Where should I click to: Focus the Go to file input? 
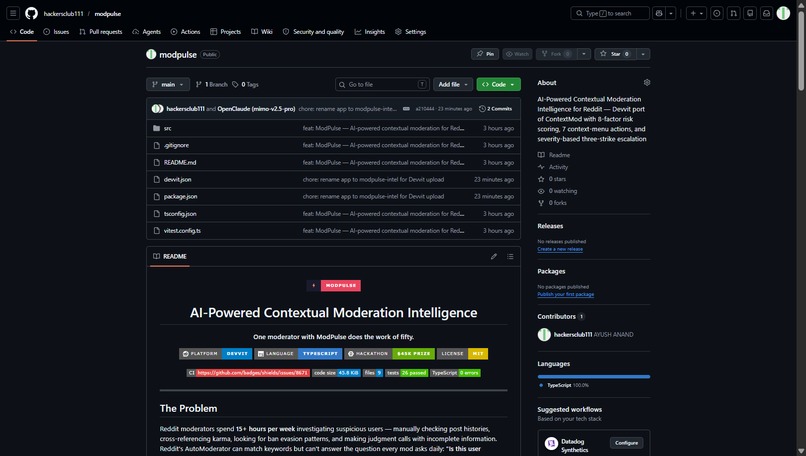pos(382,84)
